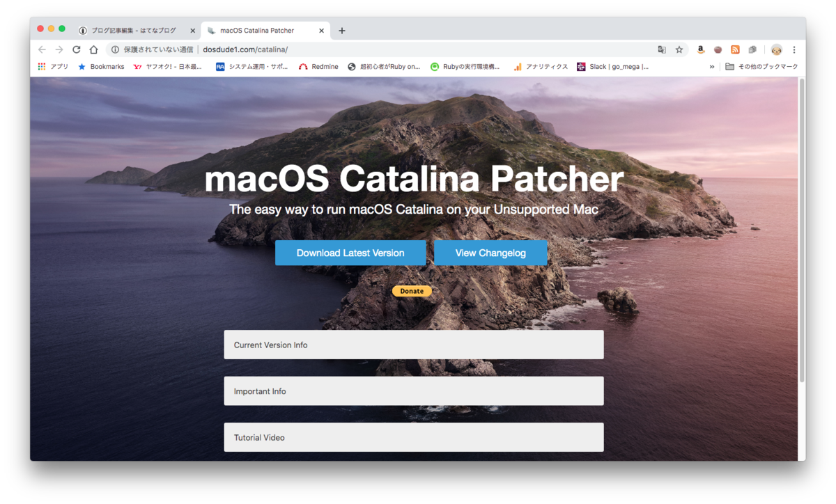Image resolution: width=836 pixels, height=504 pixels.
Task: Click the gray stacked-pages extension icon
Action: (x=752, y=49)
